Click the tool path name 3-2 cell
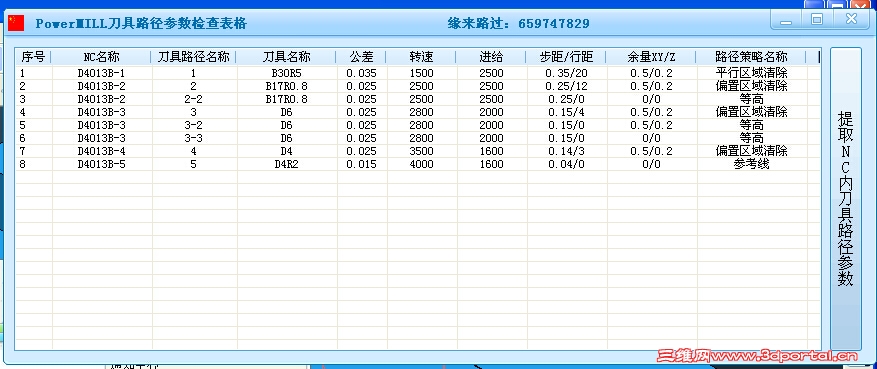This screenshot has width=877, height=369. 193,125
